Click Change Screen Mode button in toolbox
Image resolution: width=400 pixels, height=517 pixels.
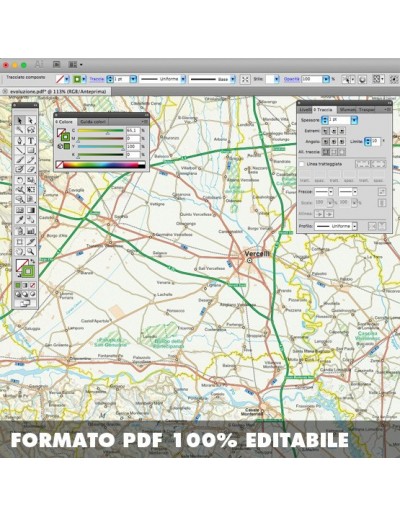click(x=25, y=303)
